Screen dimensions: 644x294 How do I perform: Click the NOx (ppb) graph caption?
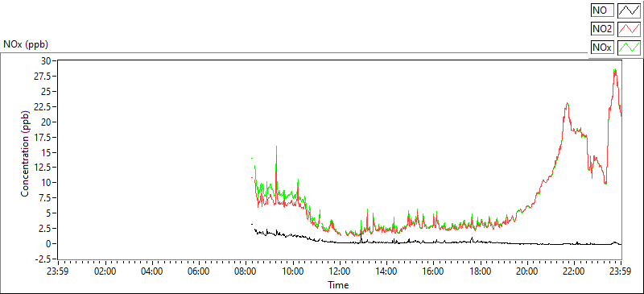(x=26, y=44)
